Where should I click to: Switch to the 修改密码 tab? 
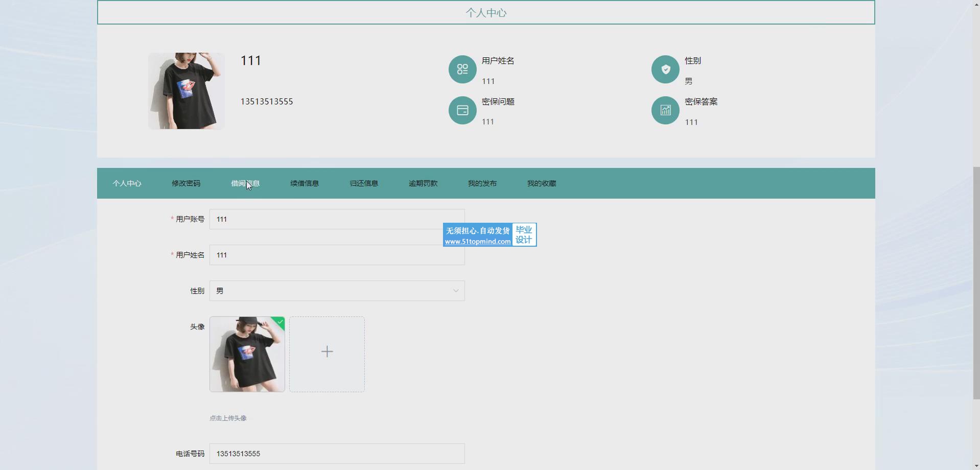186,183
